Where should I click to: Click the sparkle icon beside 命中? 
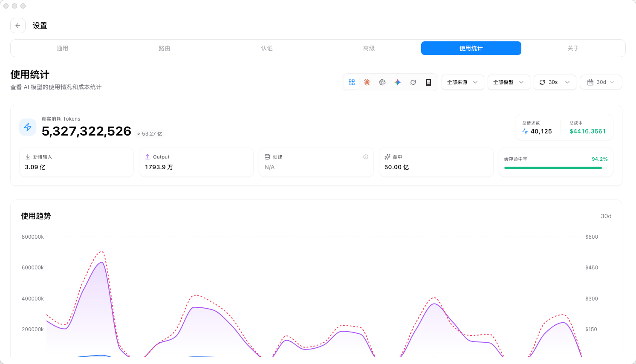[387, 157]
